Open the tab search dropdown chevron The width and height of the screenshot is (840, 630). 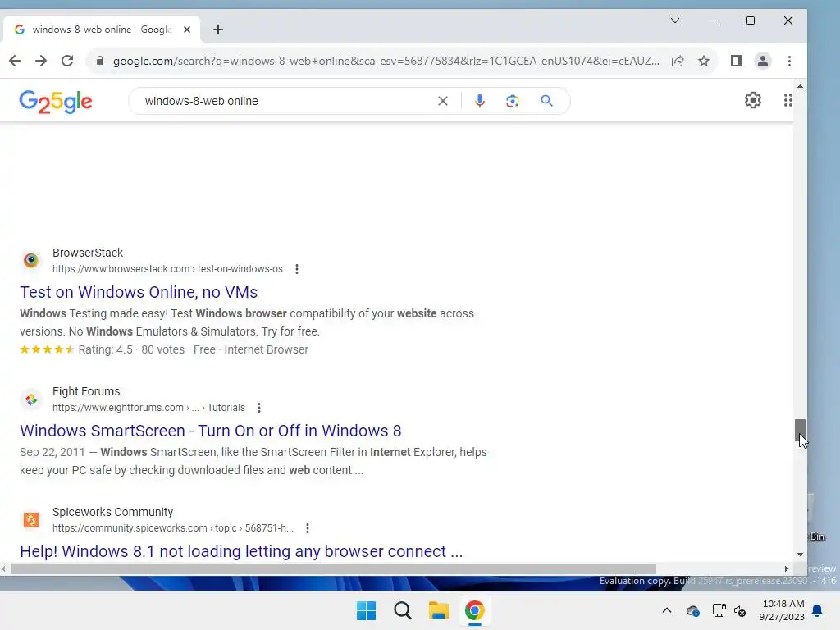point(675,21)
